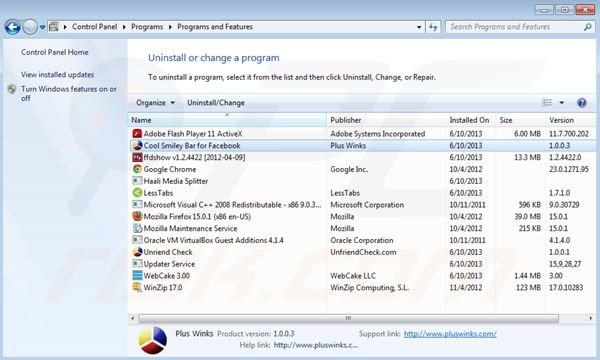Image resolution: width=600 pixels, height=360 pixels.
Task: Click the 13.3 MB size cell
Action: point(528,157)
